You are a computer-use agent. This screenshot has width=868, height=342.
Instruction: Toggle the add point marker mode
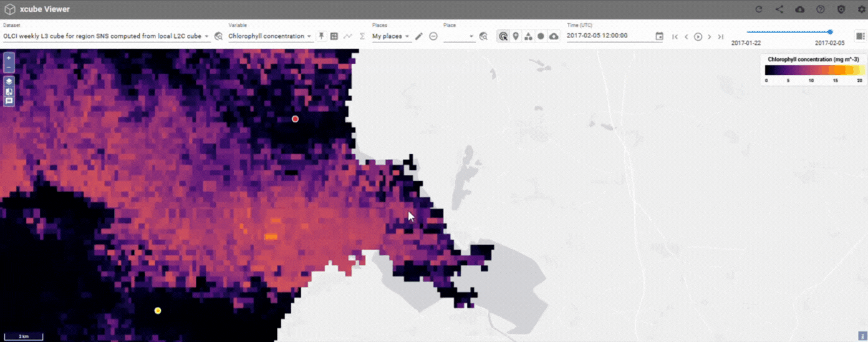[516, 37]
